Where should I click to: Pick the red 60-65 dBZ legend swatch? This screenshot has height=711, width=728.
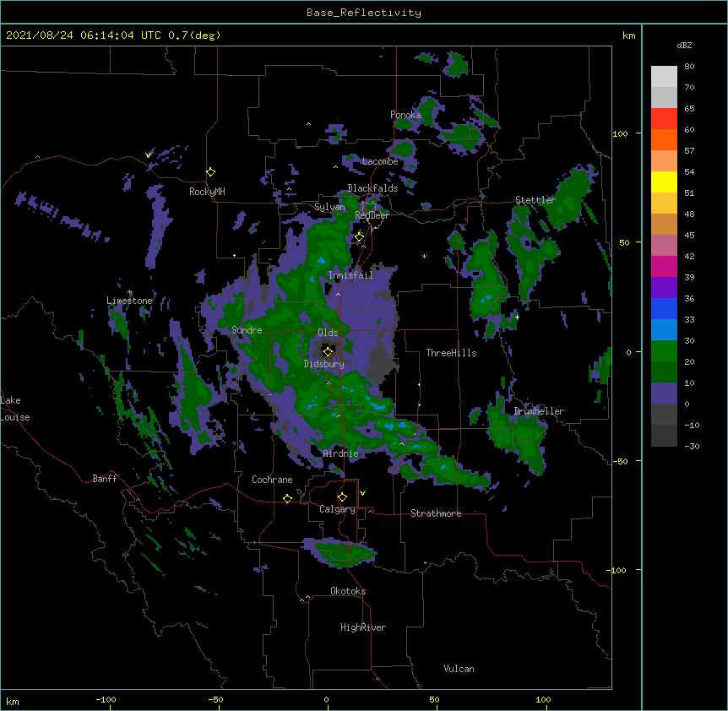[664, 119]
